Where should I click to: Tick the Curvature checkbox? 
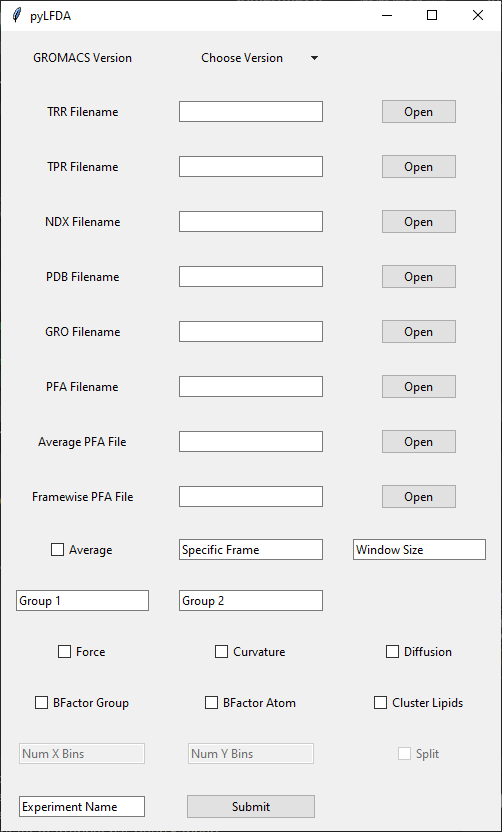pos(221,652)
